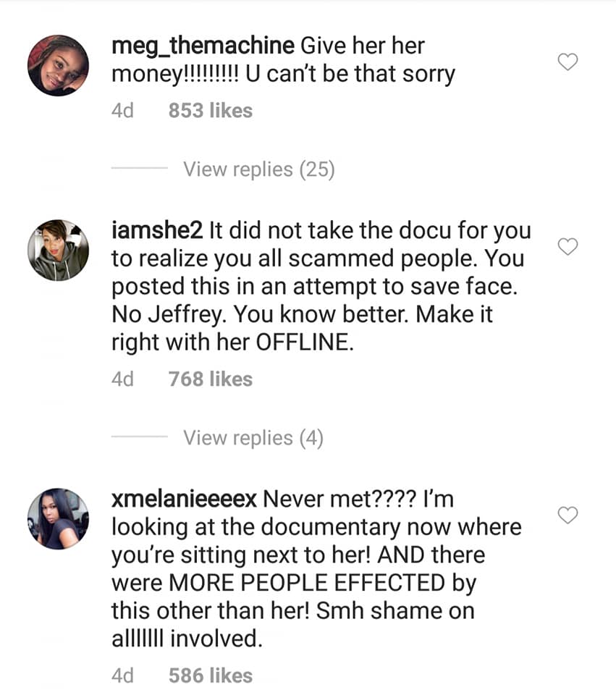Tap iamshe2's avatar photo
The image size is (616, 695).
click(x=58, y=250)
